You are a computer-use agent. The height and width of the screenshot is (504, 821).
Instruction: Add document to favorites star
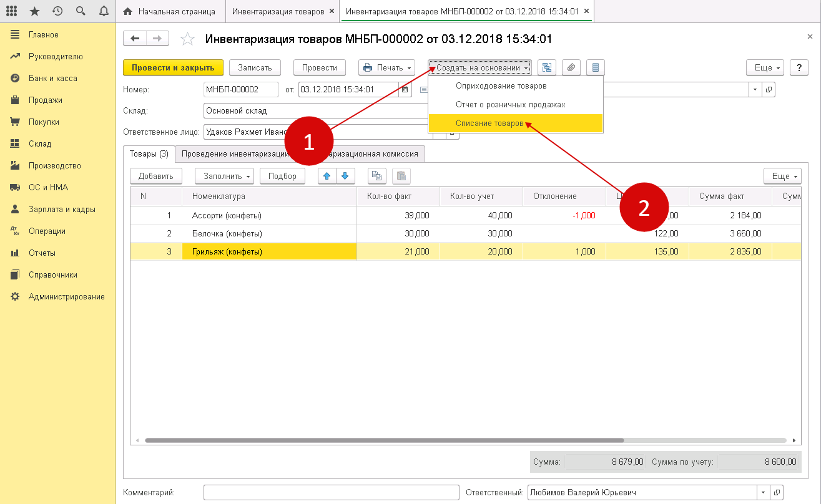pos(187,39)
